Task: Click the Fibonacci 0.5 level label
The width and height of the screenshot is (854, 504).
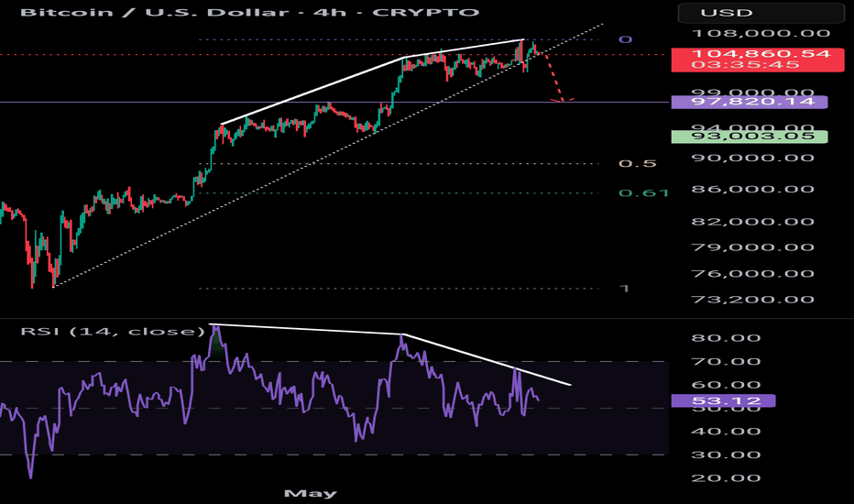Action: point(637,163)
